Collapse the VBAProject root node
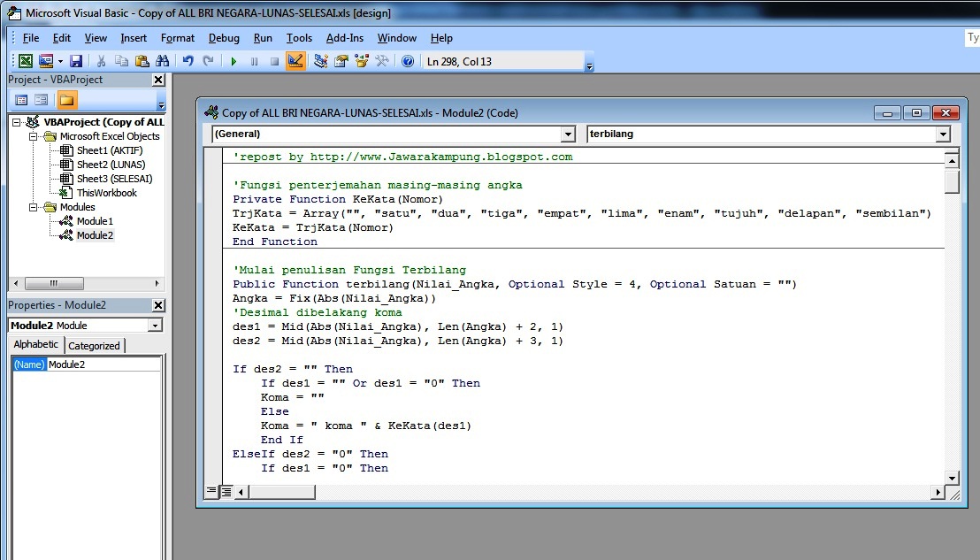Viewport: 980px width, 560px height. click(17, 122)
